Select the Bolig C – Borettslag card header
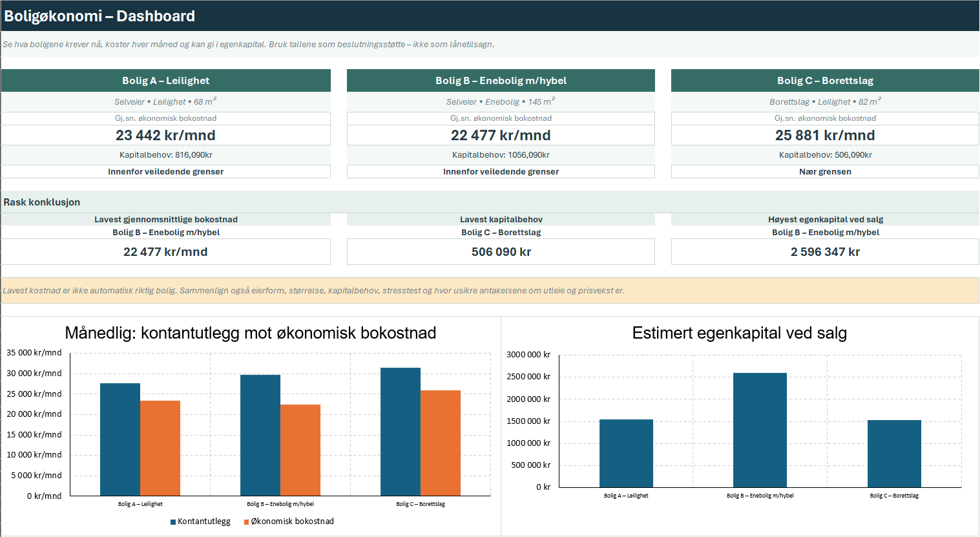 tap(825, 81)
